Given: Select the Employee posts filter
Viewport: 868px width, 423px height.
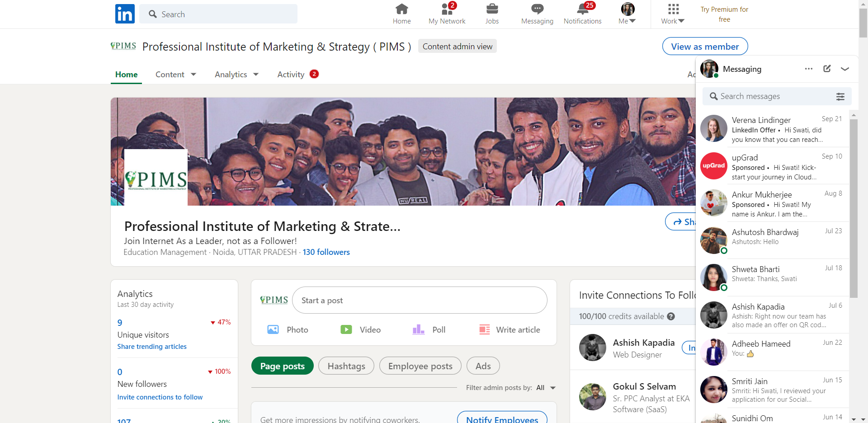Looking at the screenshot, I should point(420,366).
